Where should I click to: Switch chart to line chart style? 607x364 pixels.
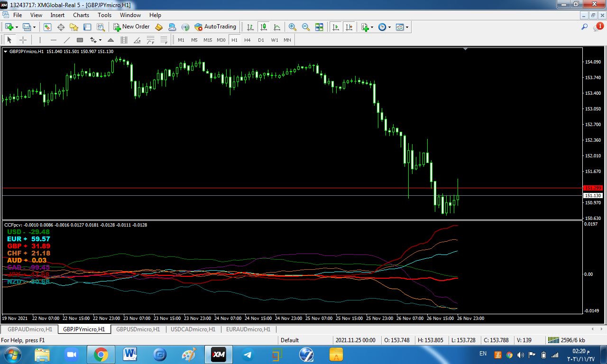point(277,27)
